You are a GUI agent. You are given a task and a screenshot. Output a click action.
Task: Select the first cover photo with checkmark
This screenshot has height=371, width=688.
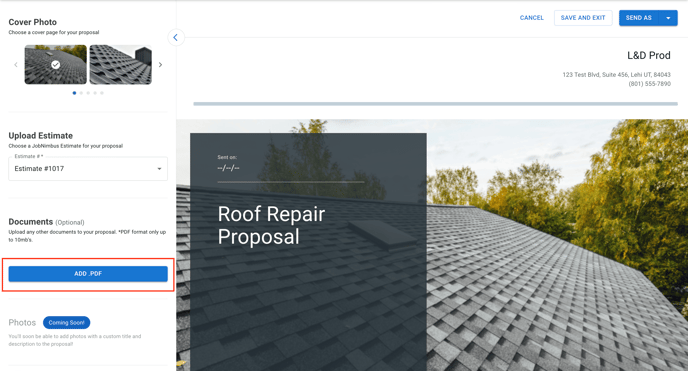[x=56, y=64]
